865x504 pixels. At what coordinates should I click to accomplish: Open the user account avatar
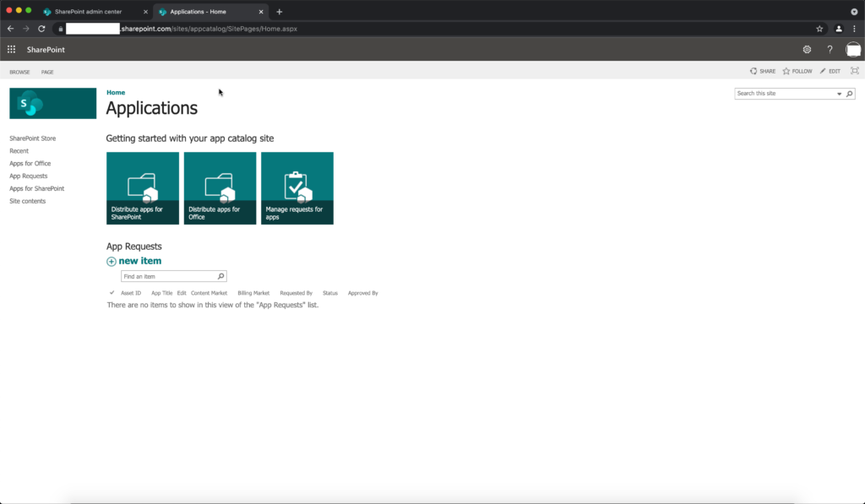pos(853,50)
